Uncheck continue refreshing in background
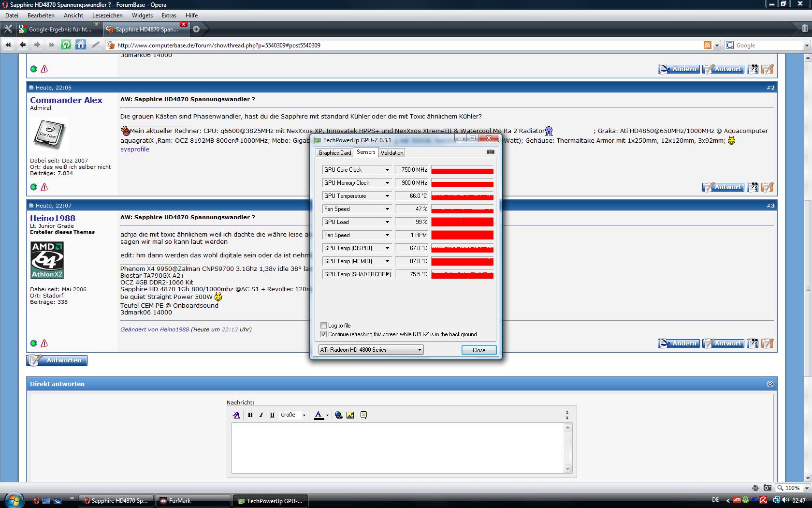The width and height of the screenshot is (812, 508). 324,334
